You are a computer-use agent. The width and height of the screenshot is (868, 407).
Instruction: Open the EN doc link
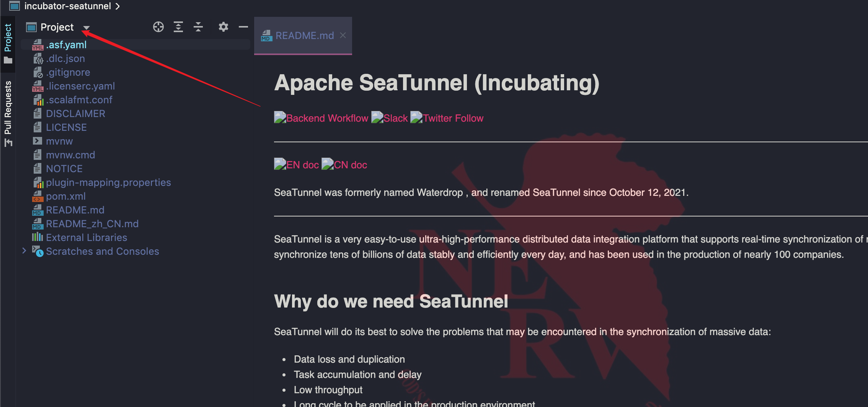tap(302, 164)
